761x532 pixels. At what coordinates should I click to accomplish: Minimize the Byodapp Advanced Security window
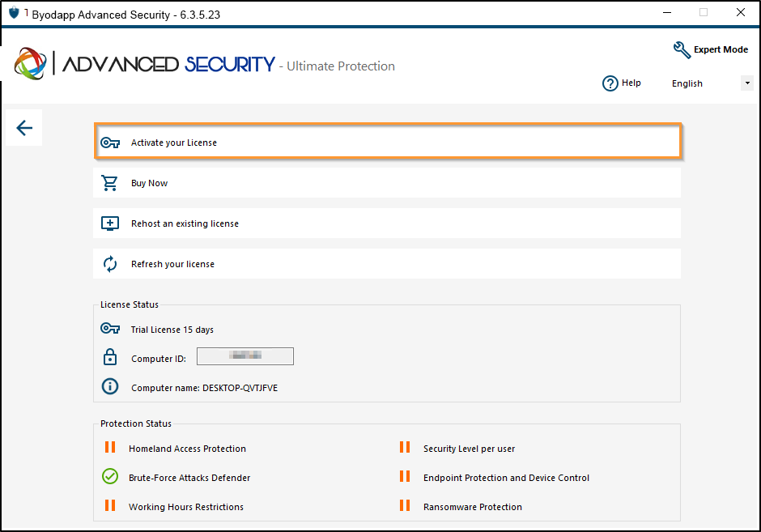tap(667, 13)
